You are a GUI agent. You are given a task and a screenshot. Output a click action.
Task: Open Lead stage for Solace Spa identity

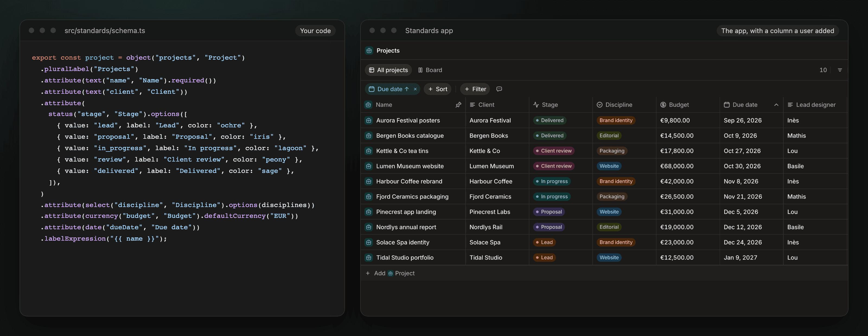(x=544, y=243)
